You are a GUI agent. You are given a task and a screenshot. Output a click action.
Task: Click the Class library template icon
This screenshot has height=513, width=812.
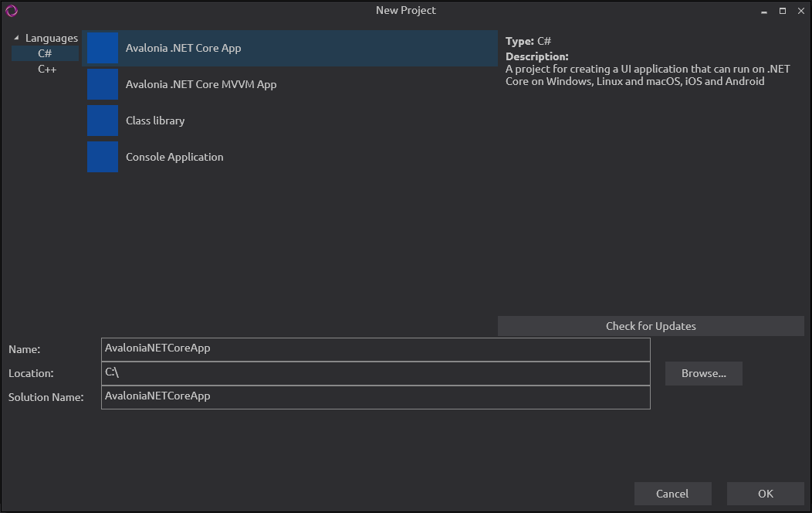(x=103, y=121)
